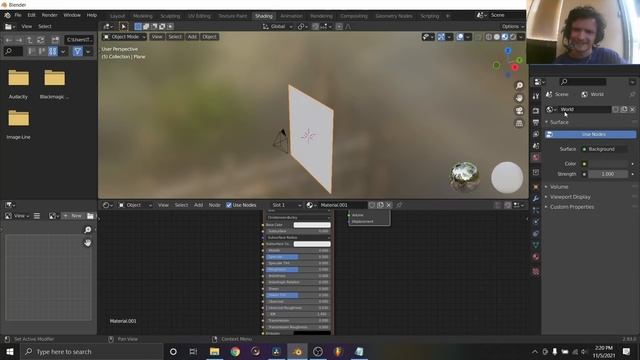The width and height of the screenshot is (640, 360).
Task: Click Background surface shader field
Action: click(x=604, y=149)
